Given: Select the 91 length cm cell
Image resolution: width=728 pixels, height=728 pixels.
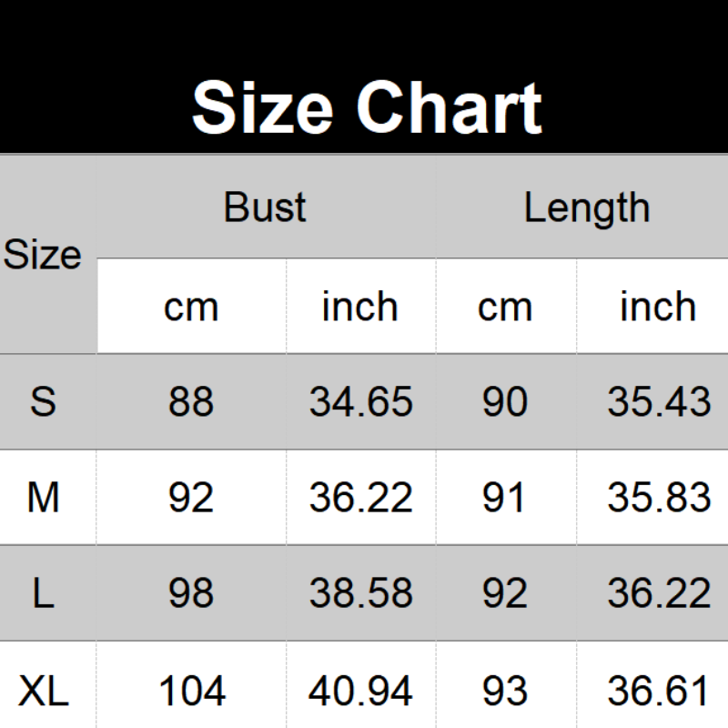Looking at the screenshot, I should 504,498.
